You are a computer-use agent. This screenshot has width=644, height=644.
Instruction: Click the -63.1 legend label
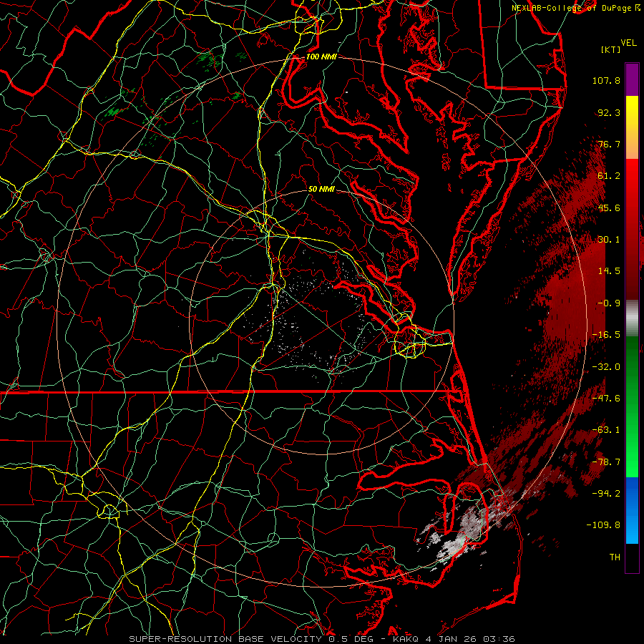(x=606, y=430)
